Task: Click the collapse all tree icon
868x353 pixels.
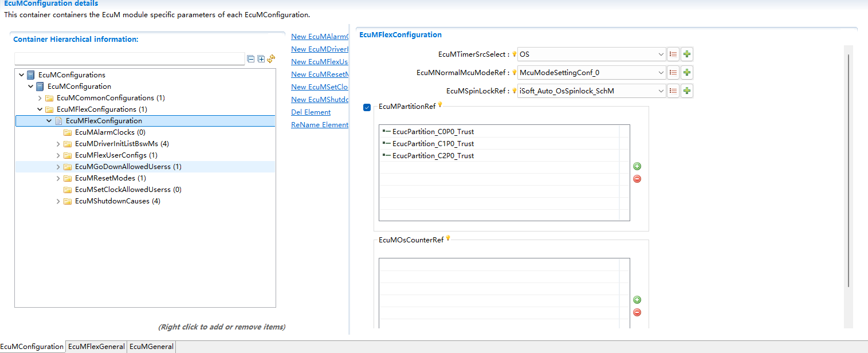Action: pos(251,59)
